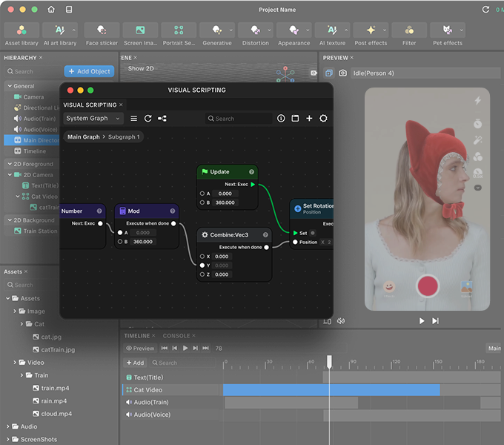Select the VISUAL SCRIPTING tab

tap(90, 105)
